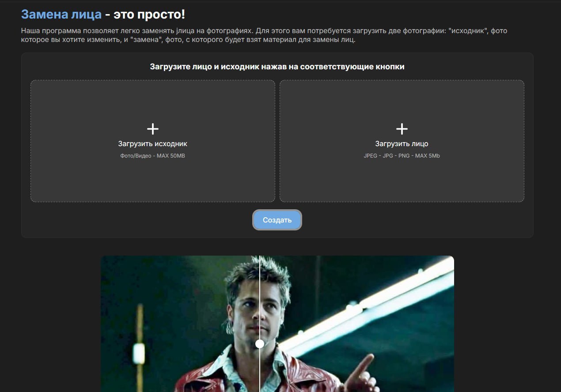Image resolution: width=561 pixels, height=392 pixels.
Task: Click the Загрузить лицо label
Action: tap(402, 144)
